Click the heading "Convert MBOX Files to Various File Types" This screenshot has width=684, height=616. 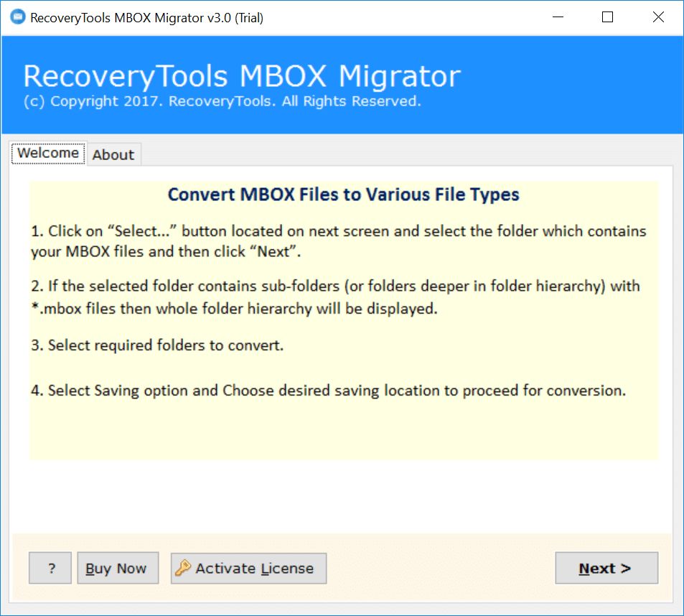[343, 195]
